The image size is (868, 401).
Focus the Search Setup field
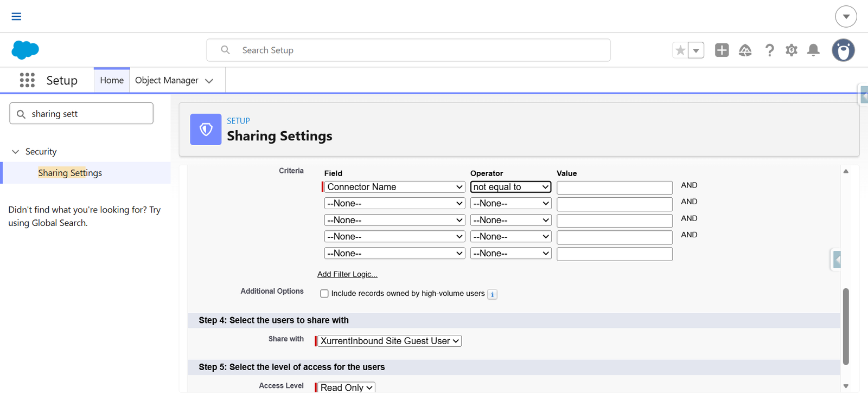[x=409, y=50]
